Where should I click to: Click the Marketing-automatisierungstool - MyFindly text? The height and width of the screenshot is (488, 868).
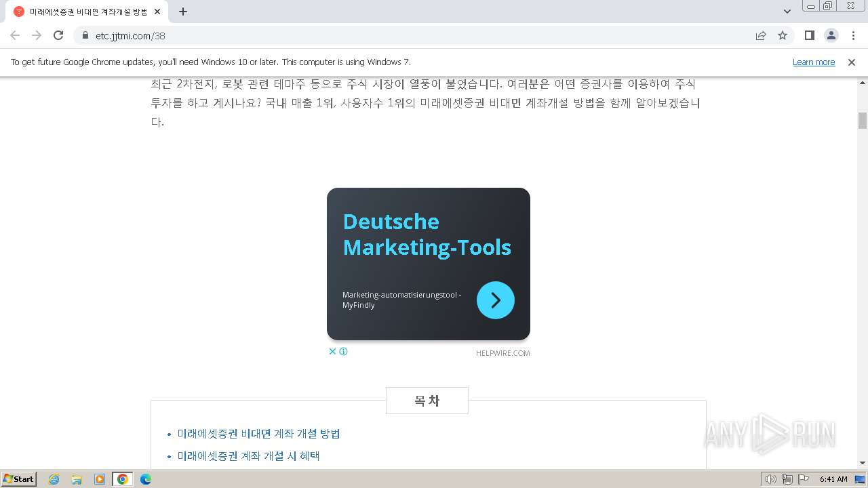tap(402, 300)
